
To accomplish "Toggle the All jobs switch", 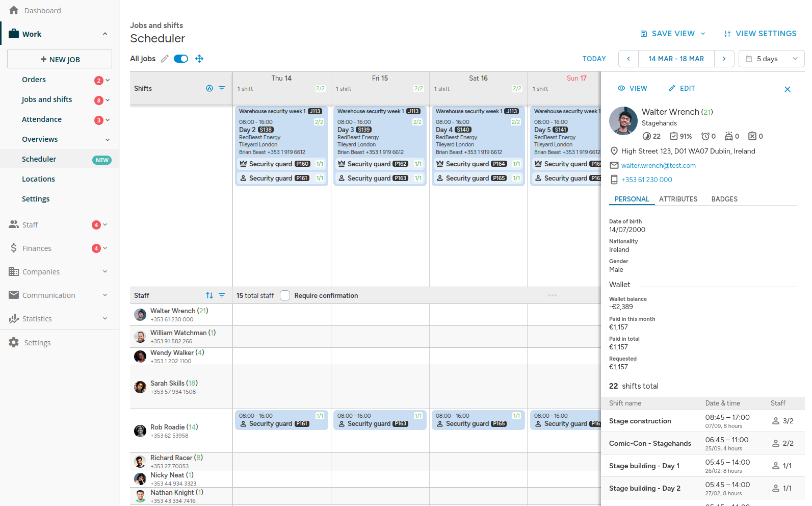I will [x=181, y=59].
